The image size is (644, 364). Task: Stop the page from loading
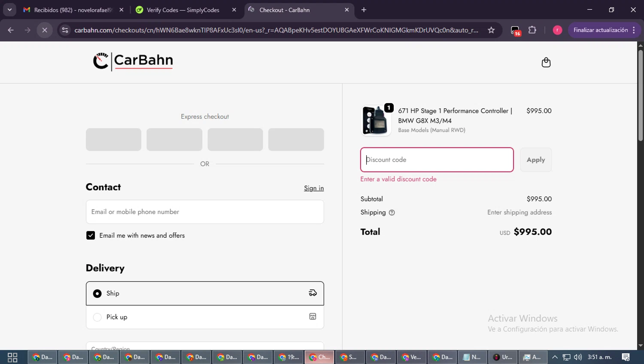[x=45, y=30]
